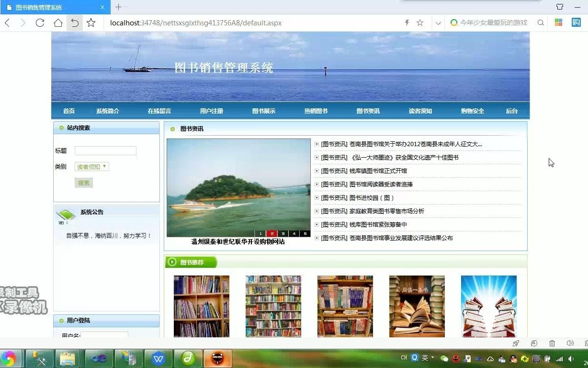Viewport: 588px width, 368px height.
Task: Click the icon next to 图书资讯 panel title
Action: click(x=172, y=128)
